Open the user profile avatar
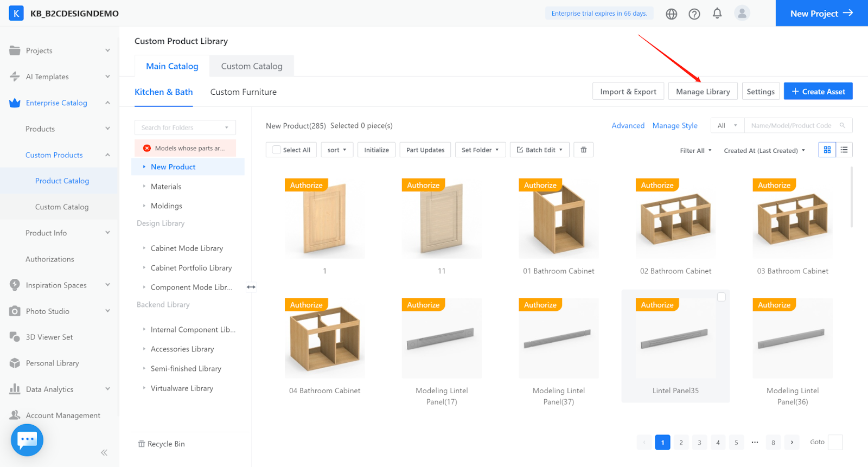 [742, 14]
